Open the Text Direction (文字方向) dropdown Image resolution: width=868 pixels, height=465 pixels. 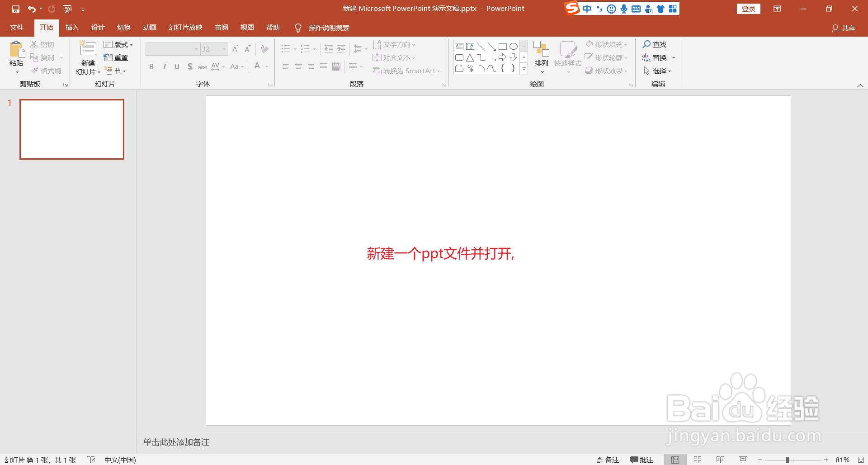(394, 44)
